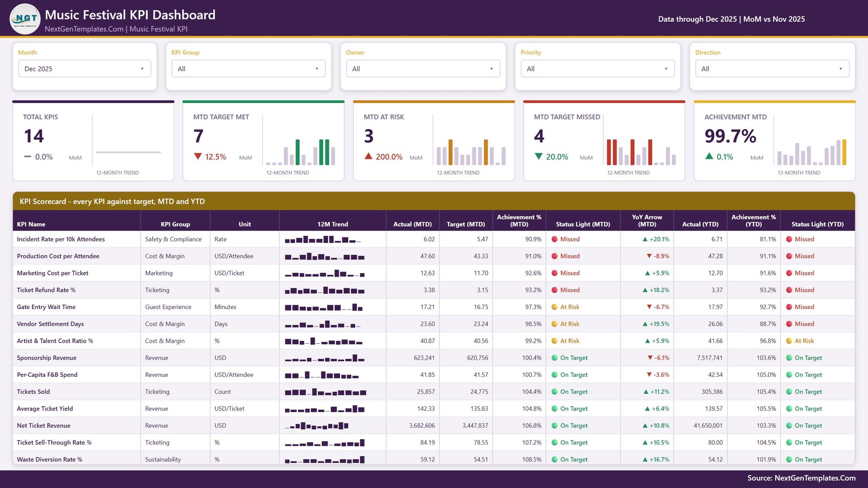Click the 'Sustainability' KPI group cell
This screenshot has width=868, height=488.
(x=163, y=459)
